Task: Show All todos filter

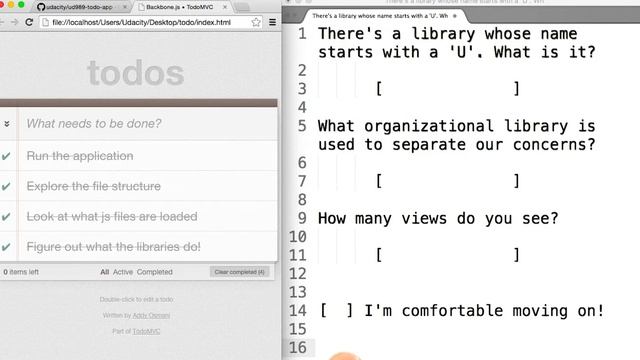Action: 104,272
